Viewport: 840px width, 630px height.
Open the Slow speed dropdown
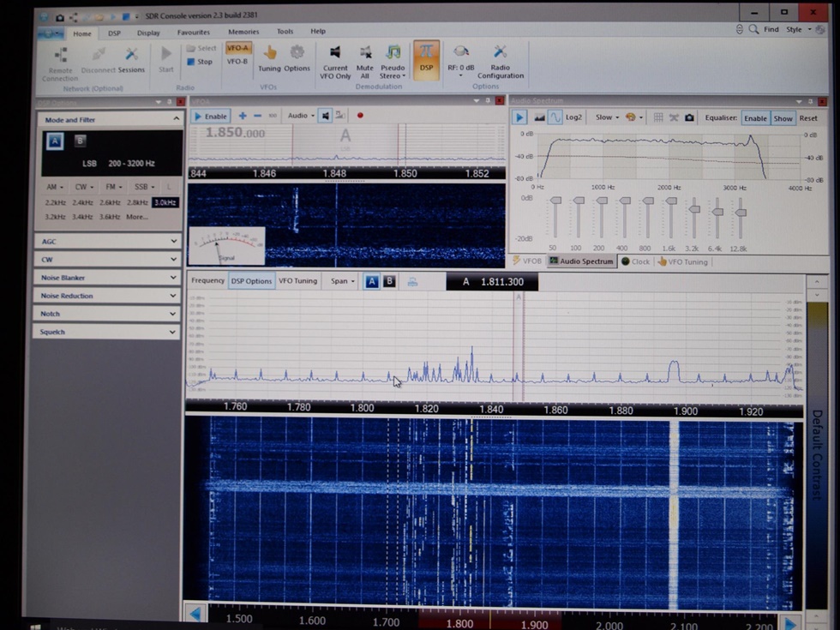point(608,118)
